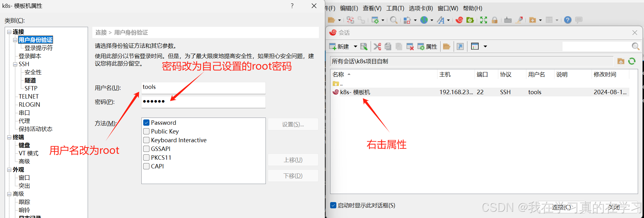The width and height of the screenshot is (644, 218).
Task: Collapse the 高级 category tree node
Action: click(9, 194)
